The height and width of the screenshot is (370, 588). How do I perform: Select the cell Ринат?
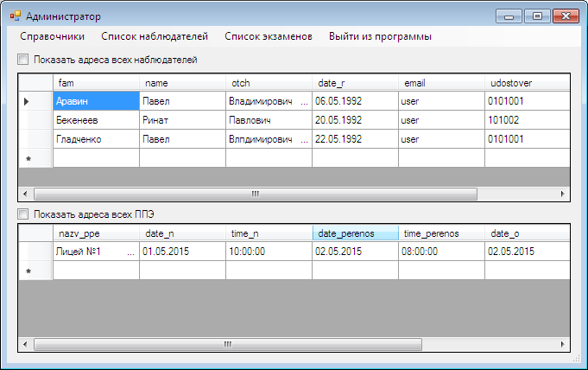182,120
